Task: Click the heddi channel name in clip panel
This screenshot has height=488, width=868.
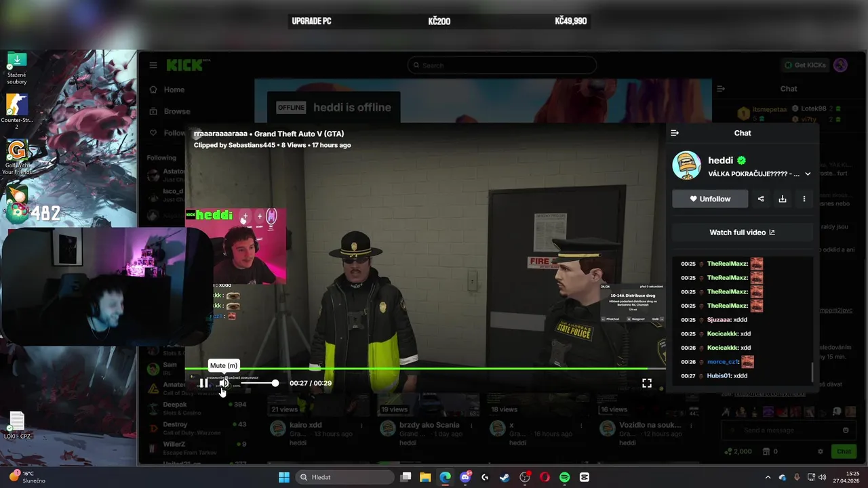Action: point(720,161)
